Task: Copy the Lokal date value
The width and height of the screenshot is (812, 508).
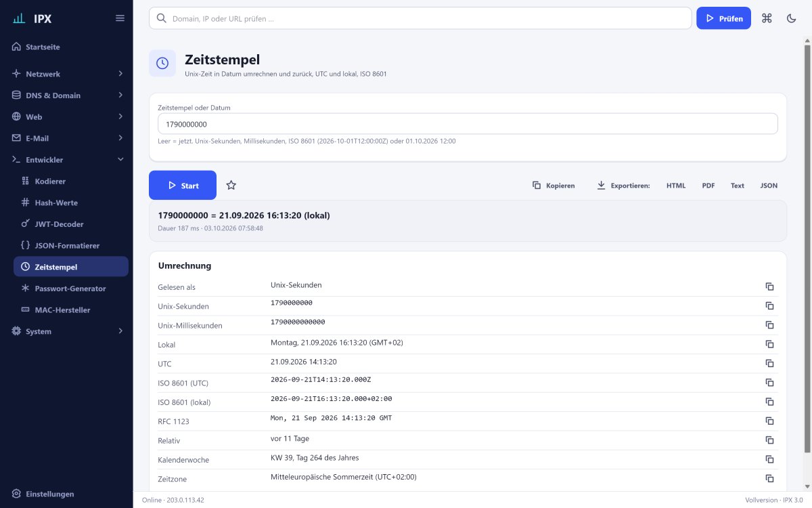Action: pos(769,344)
